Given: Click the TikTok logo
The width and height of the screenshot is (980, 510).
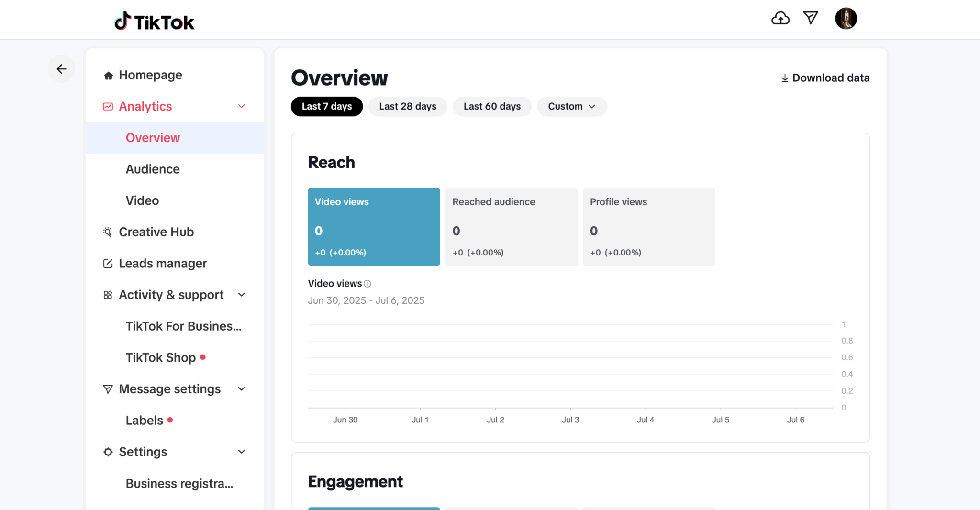Looking at the screenshot, I should (154, 22).
